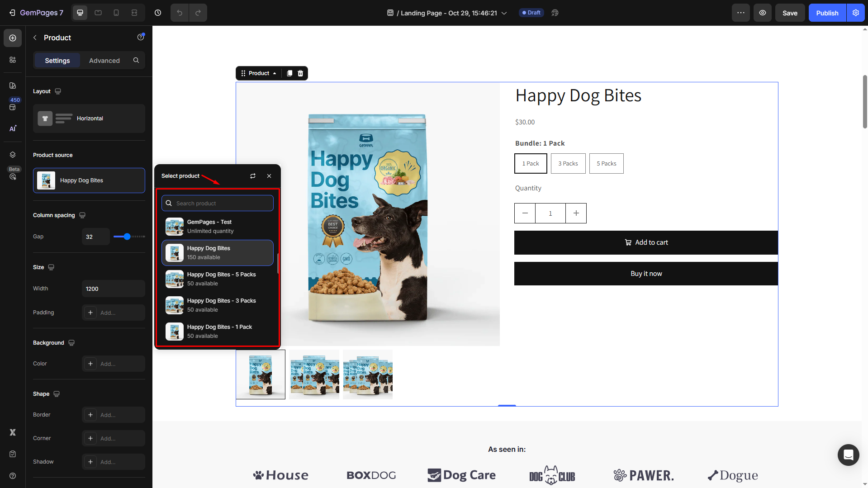Click the Save button

click(790, 13)
